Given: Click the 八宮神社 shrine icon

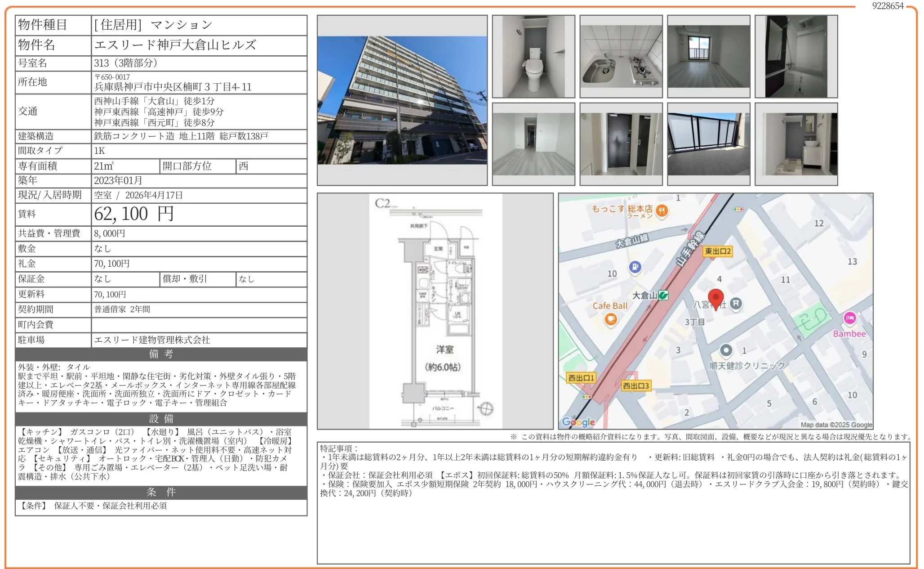Looking at the screenshot, I should (736, 304).
